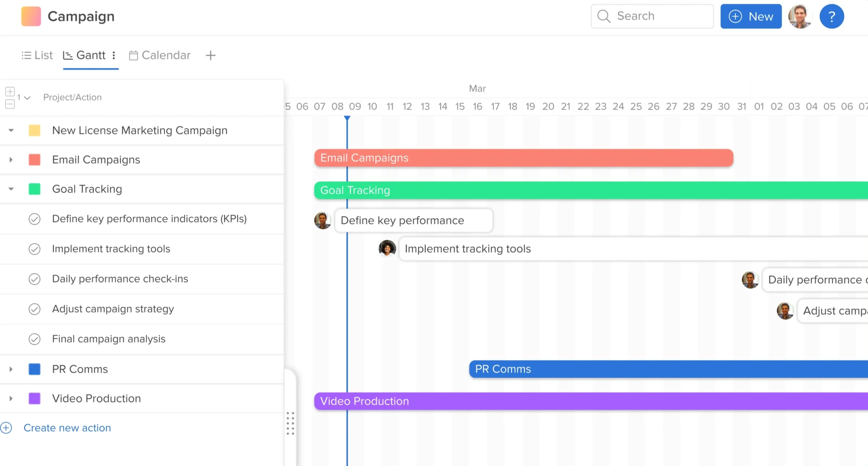Click Create new action link

[x=67, y=428]
